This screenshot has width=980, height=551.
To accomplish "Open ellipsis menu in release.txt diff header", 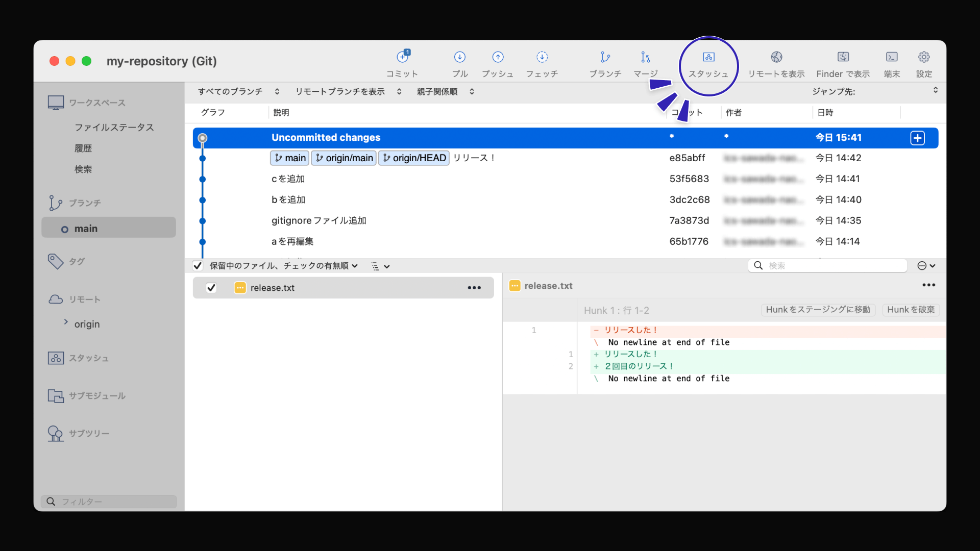I will [x=928, y=285].
